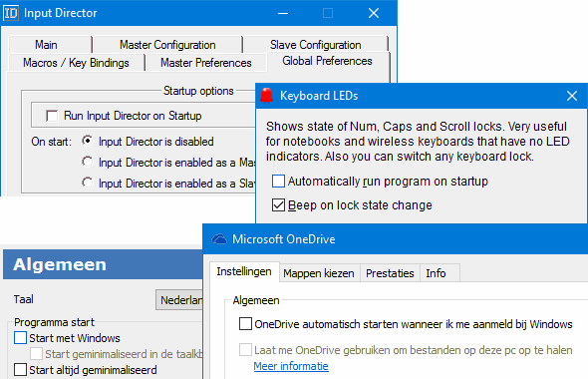Click the Input Director title bar text

61,13
